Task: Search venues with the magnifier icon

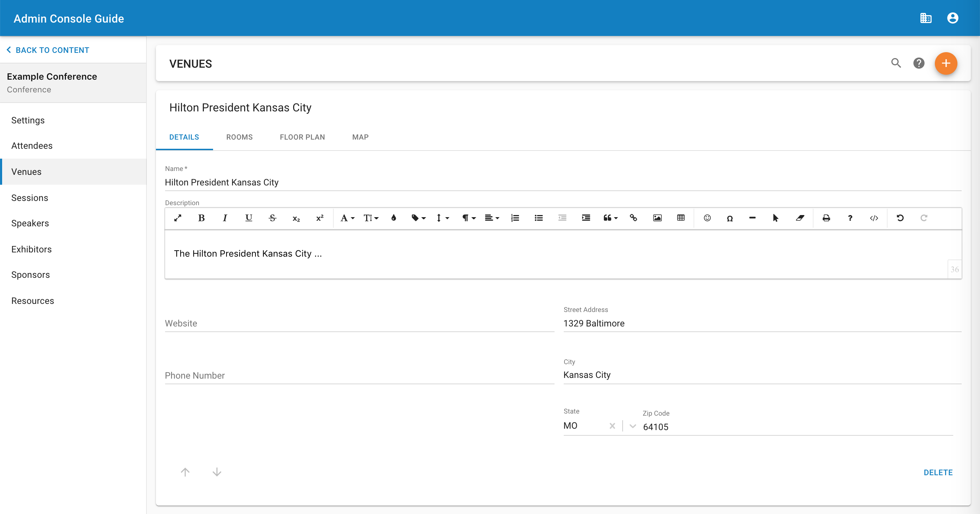Action: (896, 63)
